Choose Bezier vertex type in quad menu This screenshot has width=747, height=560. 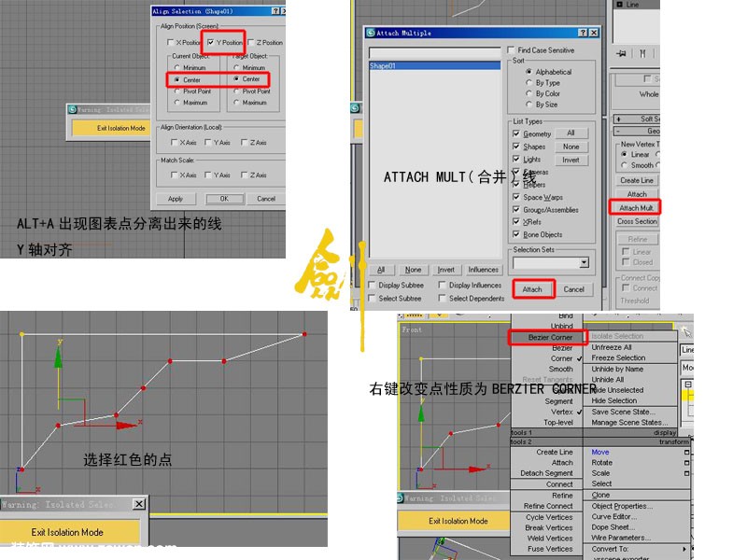[562, 348]
